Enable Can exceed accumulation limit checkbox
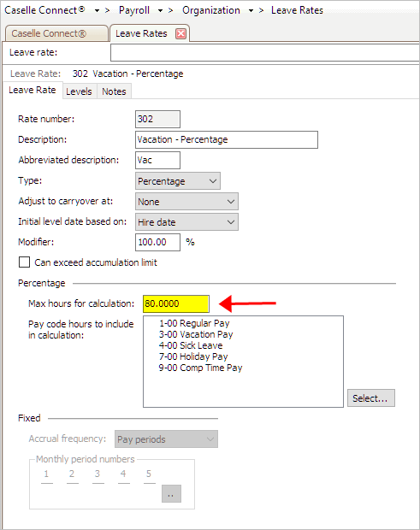Screen dimensions: 420x530 tap(24, 262)
